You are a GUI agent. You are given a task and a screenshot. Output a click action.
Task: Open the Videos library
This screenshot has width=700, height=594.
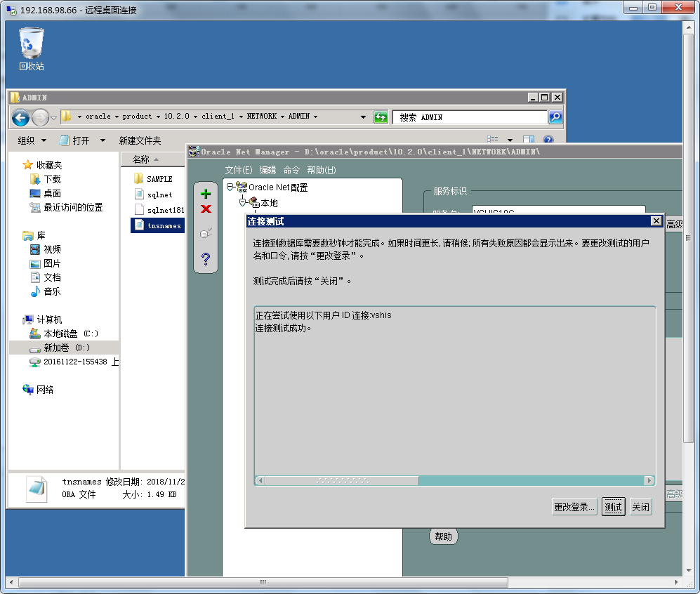(x=46, y=249)
